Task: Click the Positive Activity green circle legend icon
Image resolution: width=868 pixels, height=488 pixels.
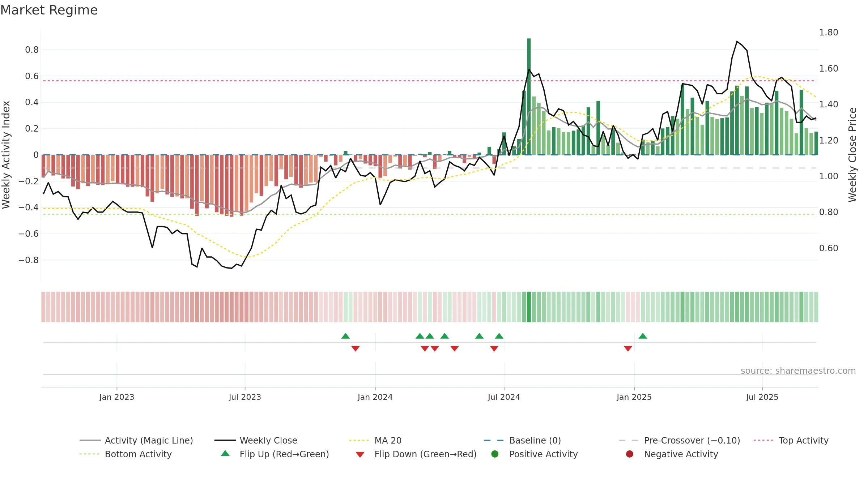Action: click(495, 454)
